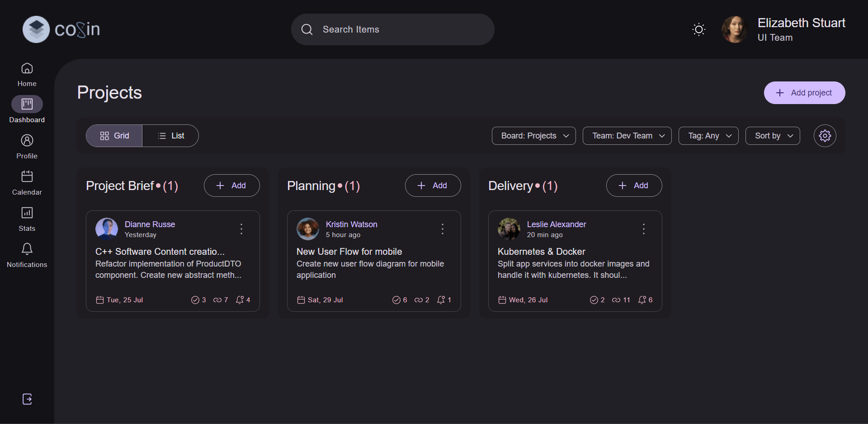This screenshot has height=424, width=868.
Task: Toggle light mode with the sun icon
Action: 698,29
